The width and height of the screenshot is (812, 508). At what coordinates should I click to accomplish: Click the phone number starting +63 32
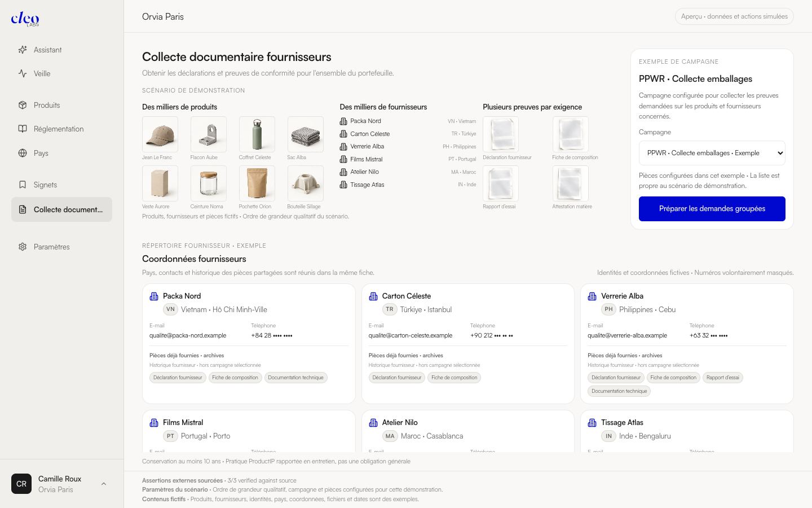click(x=708, y=335)
